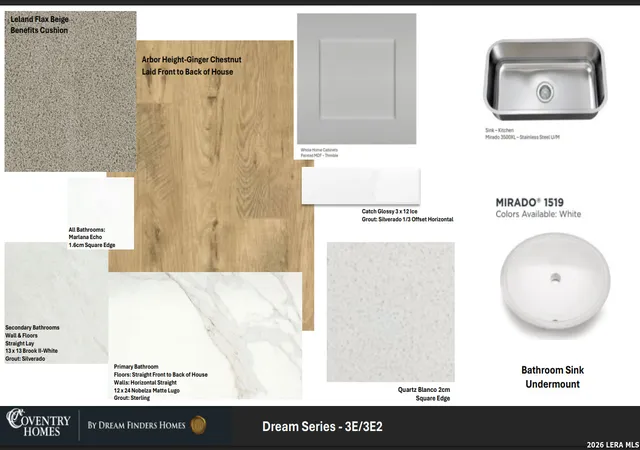Click 'By Dream Finders Homes' text
Image resolution: width=640 pixels, height=450 pixels.
click(x=136, y=425)
